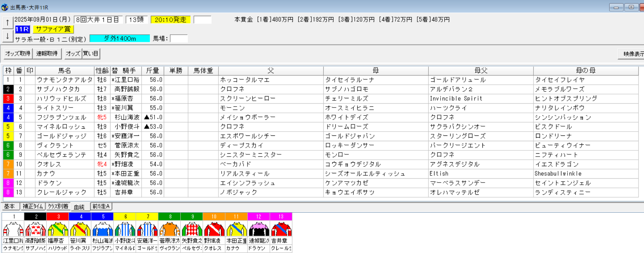Switch to the 前5走A tab

[101, 207]
